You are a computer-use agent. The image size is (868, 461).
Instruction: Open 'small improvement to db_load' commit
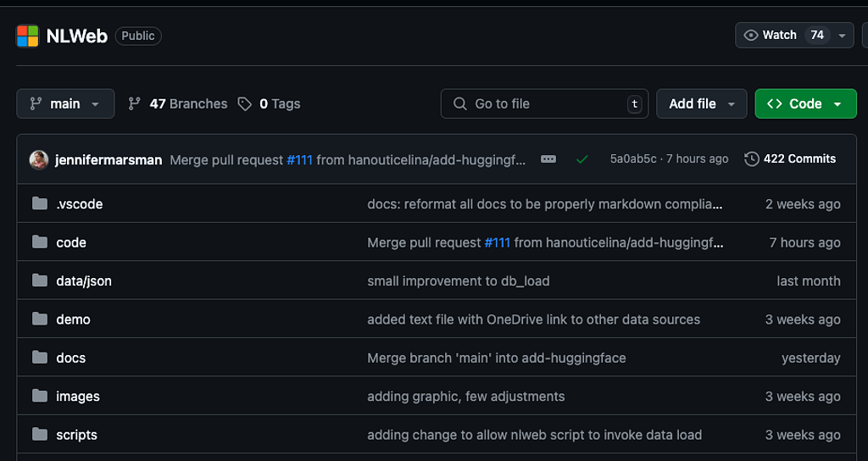(x=459, y=280)
